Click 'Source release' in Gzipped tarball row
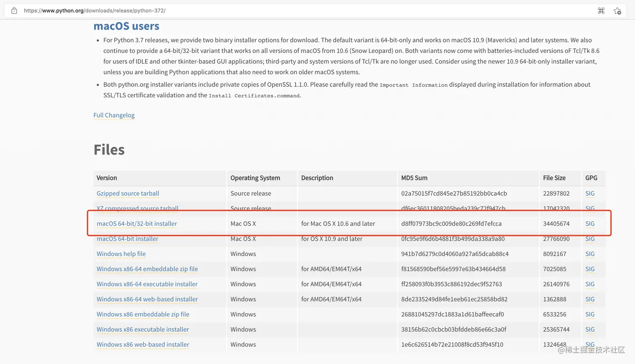 point(251,194)
